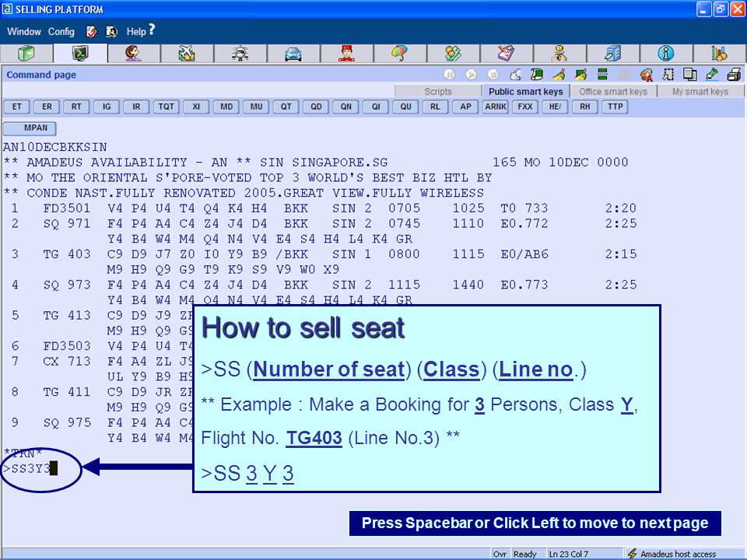Open the air booking tab with airplane icon
Screen dimensions: 747x560
186,54
